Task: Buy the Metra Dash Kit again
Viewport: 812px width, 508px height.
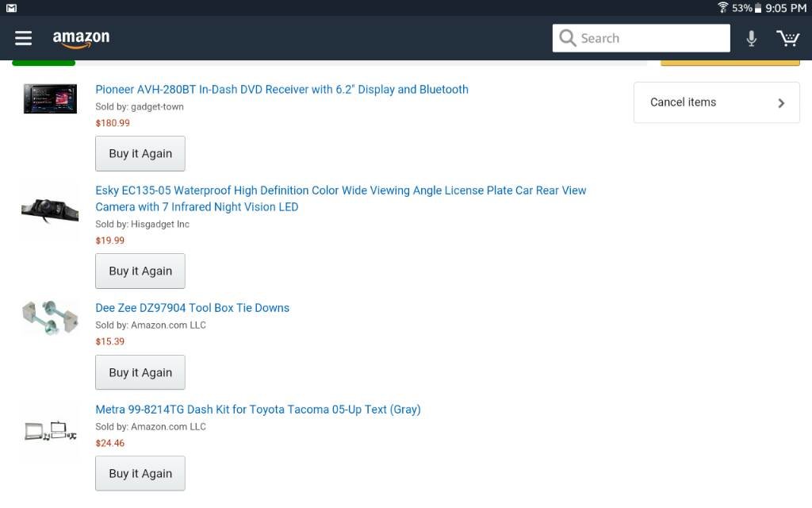Action: click(140, 473)
